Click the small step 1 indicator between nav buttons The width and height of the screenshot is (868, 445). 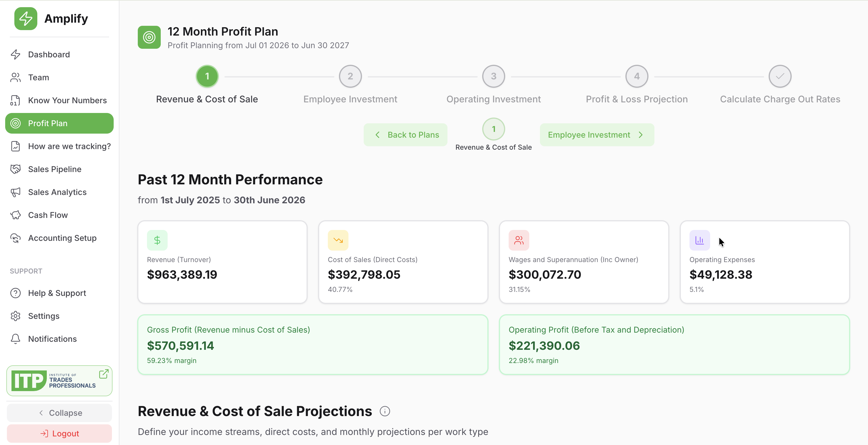pos(494,129)
